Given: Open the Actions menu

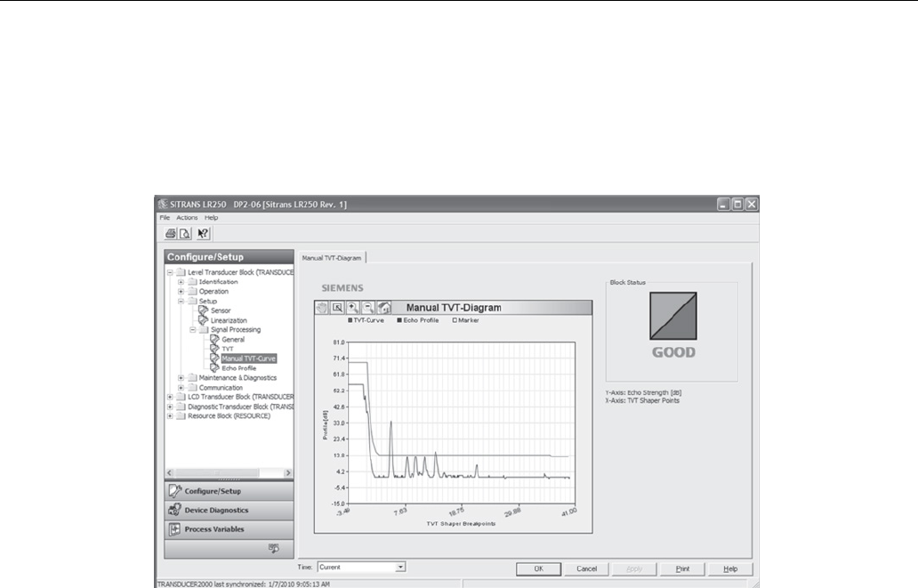Looking at the screenshot, I should 188,217.
